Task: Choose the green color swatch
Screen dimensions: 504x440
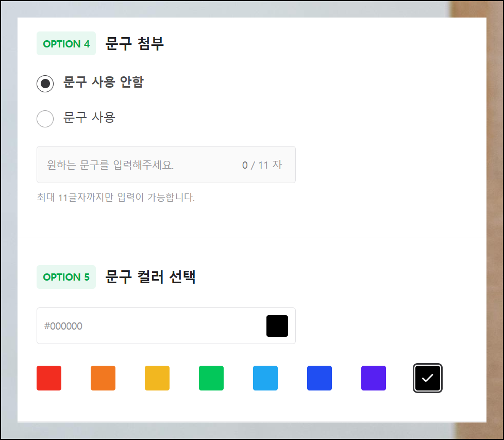Action: pyautogui.click(x=211, y=378)
